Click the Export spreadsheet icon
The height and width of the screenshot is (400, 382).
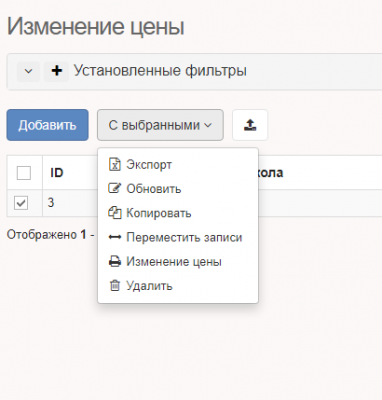tap(115, 164)
